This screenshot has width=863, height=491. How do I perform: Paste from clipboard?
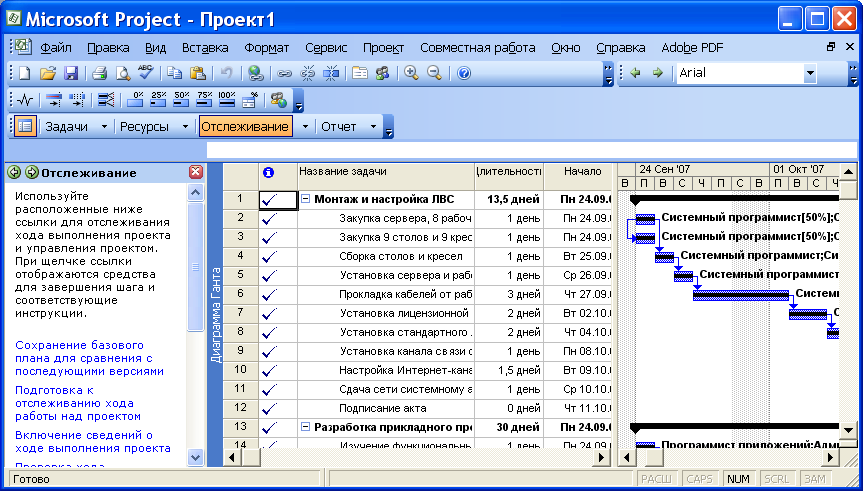point(198,73)
